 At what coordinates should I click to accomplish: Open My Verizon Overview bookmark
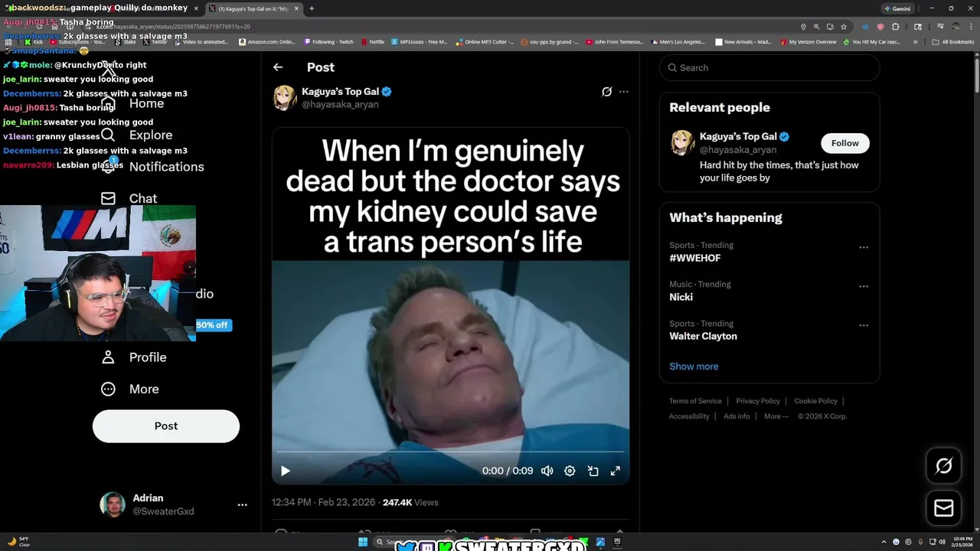(808, 42)
